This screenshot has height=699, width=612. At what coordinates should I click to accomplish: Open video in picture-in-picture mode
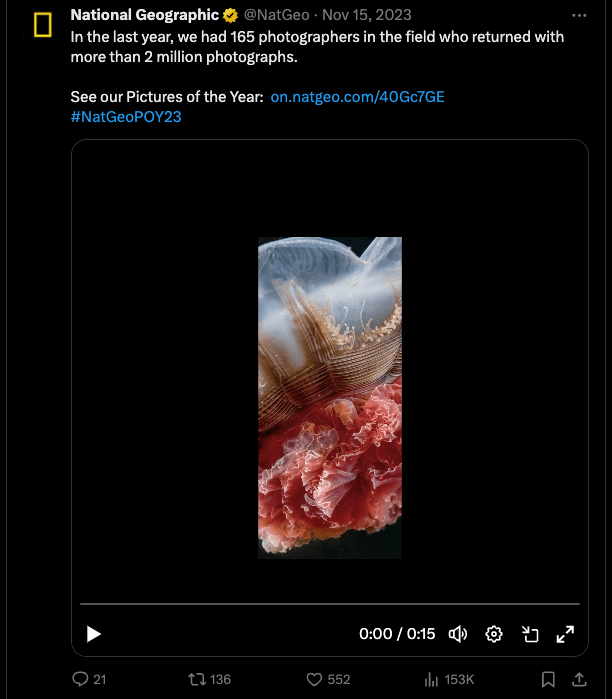coord(530,634)
